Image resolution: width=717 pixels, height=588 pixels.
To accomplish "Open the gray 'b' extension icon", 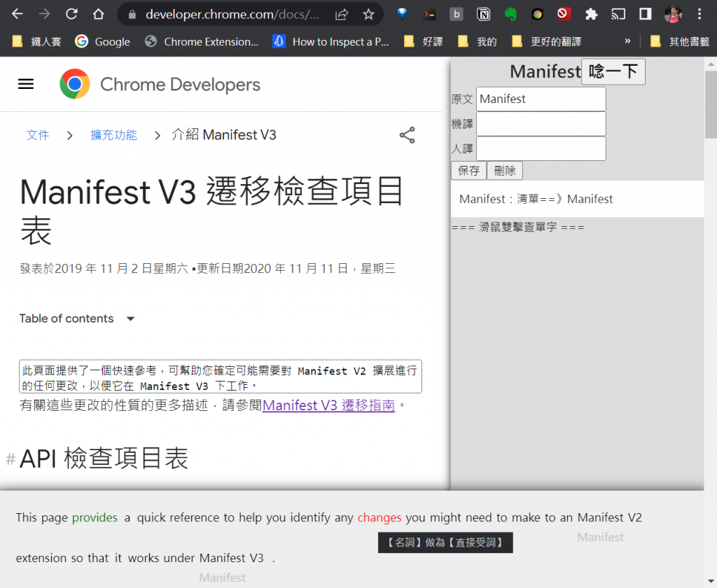I will 456,14.
